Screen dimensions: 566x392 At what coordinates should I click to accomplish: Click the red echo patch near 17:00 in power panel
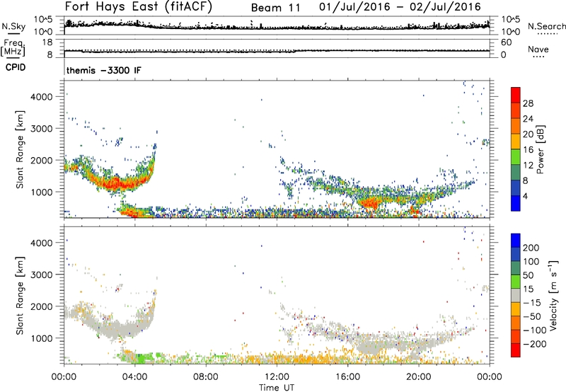pos(369,203)
